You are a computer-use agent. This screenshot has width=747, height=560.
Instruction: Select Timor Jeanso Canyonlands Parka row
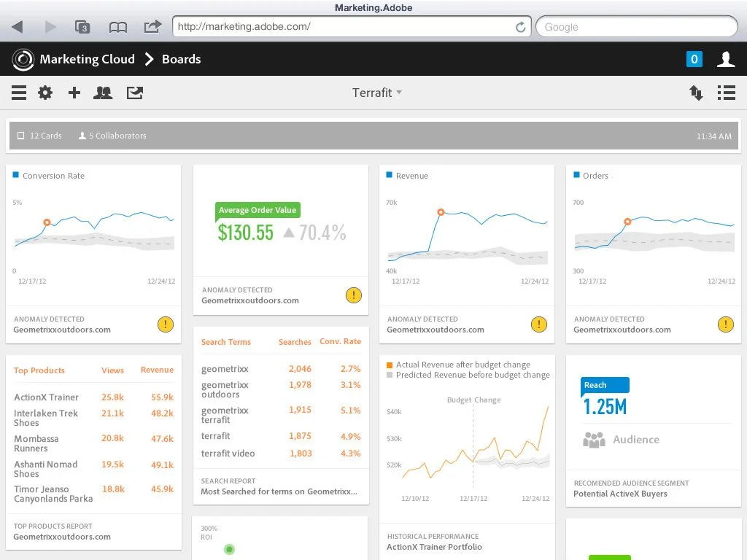[x=94, y=494]
